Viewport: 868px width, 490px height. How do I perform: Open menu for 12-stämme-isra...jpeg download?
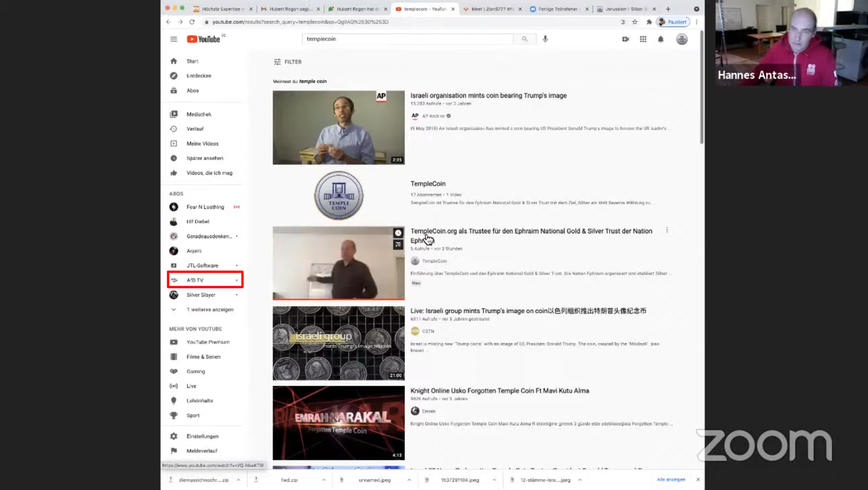click(580, 480)
